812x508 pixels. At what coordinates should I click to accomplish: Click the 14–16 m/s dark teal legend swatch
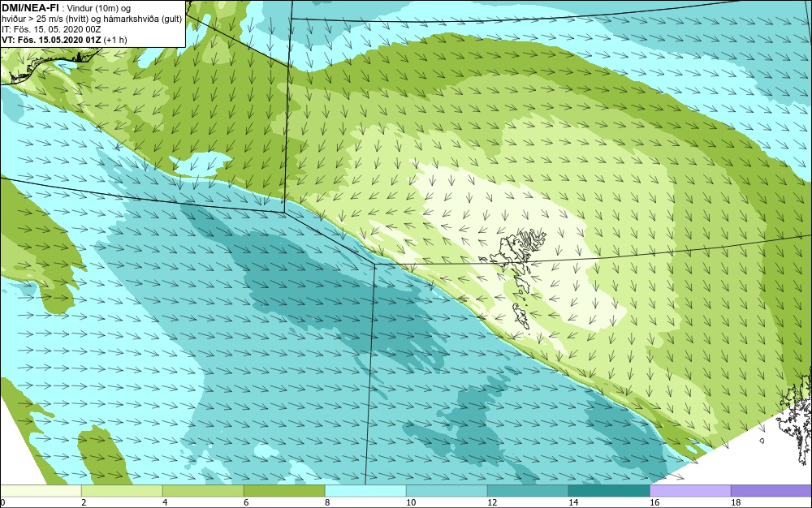(x=609, y=491)
